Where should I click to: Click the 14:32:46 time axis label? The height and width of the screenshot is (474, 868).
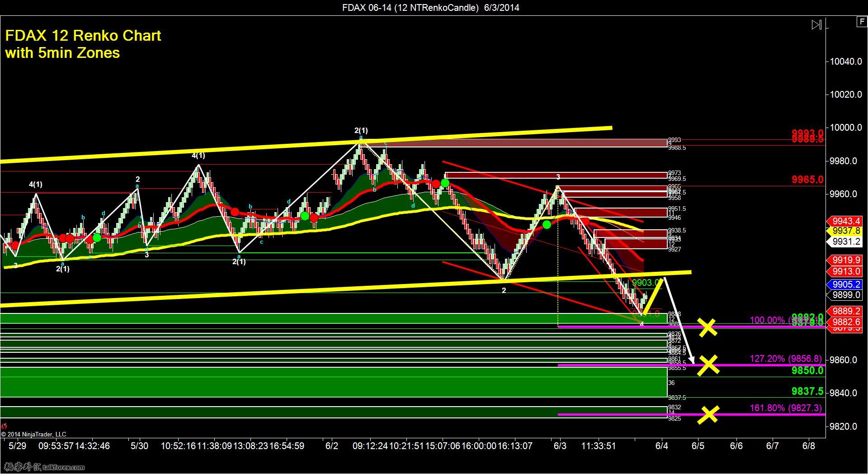pyautogui.click(x=92, y=446)
